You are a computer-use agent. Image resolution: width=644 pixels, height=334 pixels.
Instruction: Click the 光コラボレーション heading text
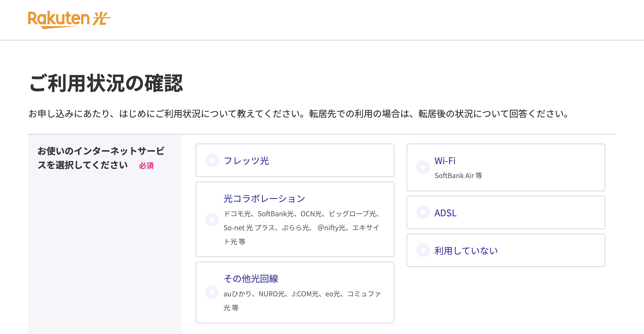click(x=264, y=199)
